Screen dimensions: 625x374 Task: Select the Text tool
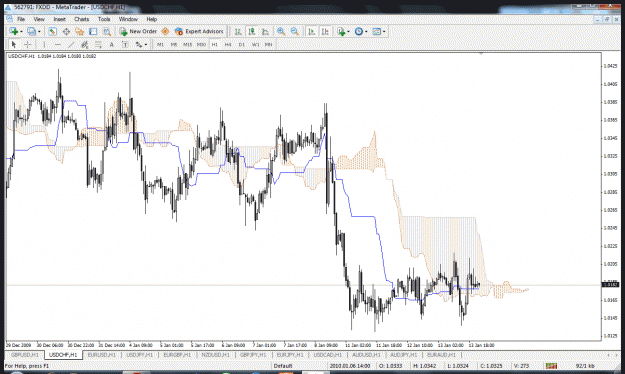(x=112, y=44)
